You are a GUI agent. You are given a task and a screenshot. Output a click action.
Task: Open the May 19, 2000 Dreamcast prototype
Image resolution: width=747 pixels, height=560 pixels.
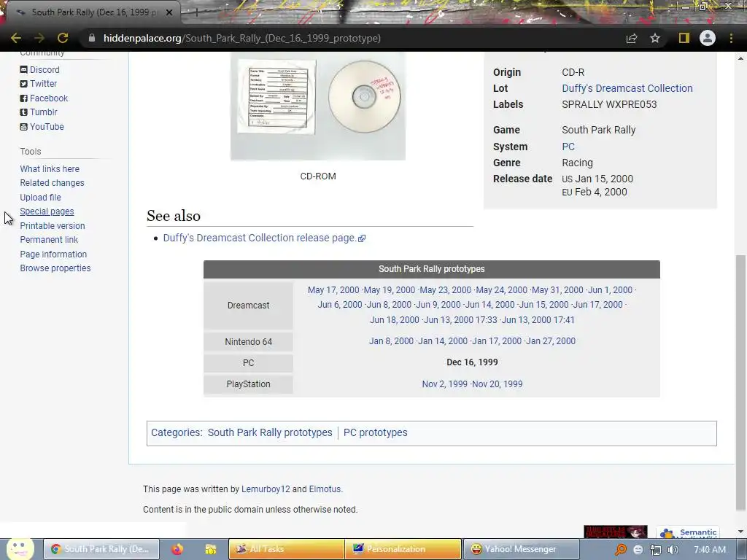click(x=390, y=290)
